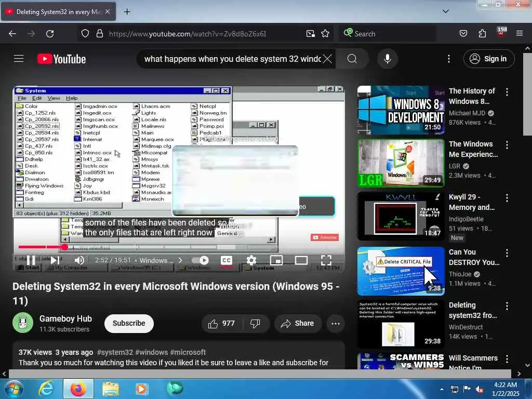Image resolution: width=532 pixels, height=399 pixels.
Task: Enter full screen mode
Action: (x=326, y=261)
